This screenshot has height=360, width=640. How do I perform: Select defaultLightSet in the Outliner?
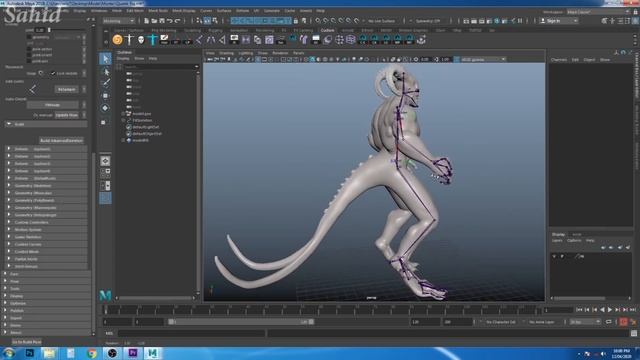coord(145,127)
